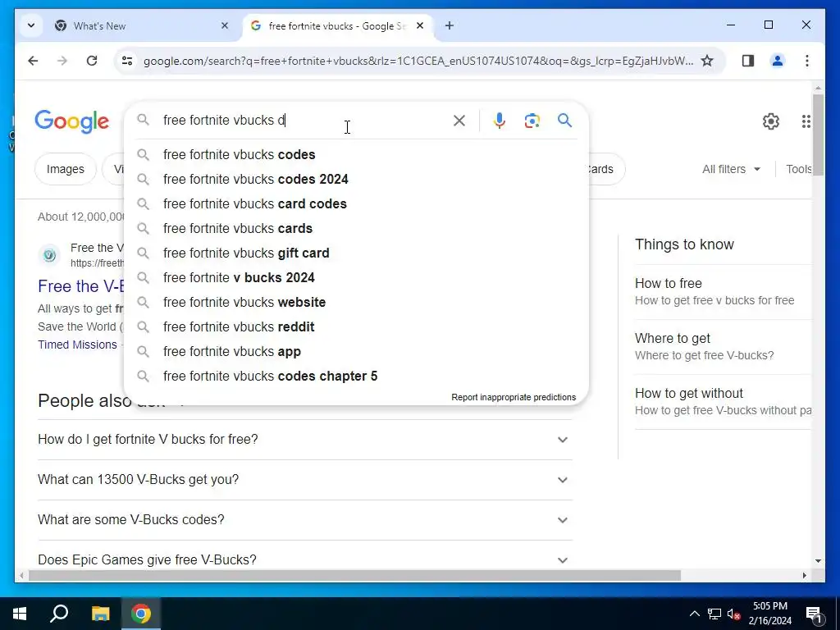Open site information icon in address bar
Screen dimensions: 840x630
point(127,61)
